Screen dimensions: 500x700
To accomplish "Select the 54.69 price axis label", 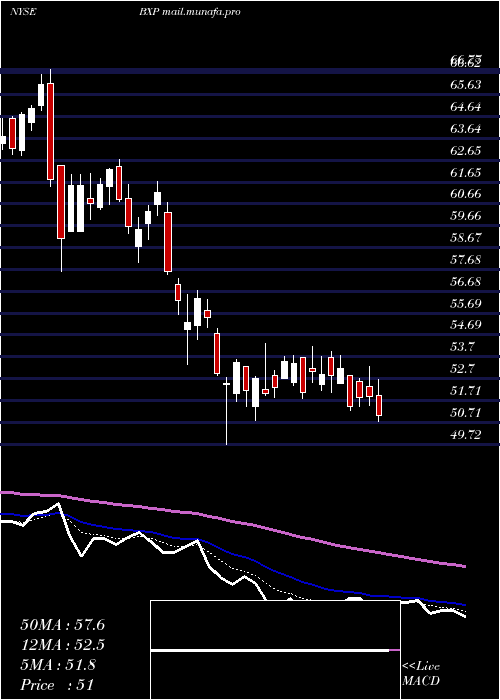I will pos(466,325).
